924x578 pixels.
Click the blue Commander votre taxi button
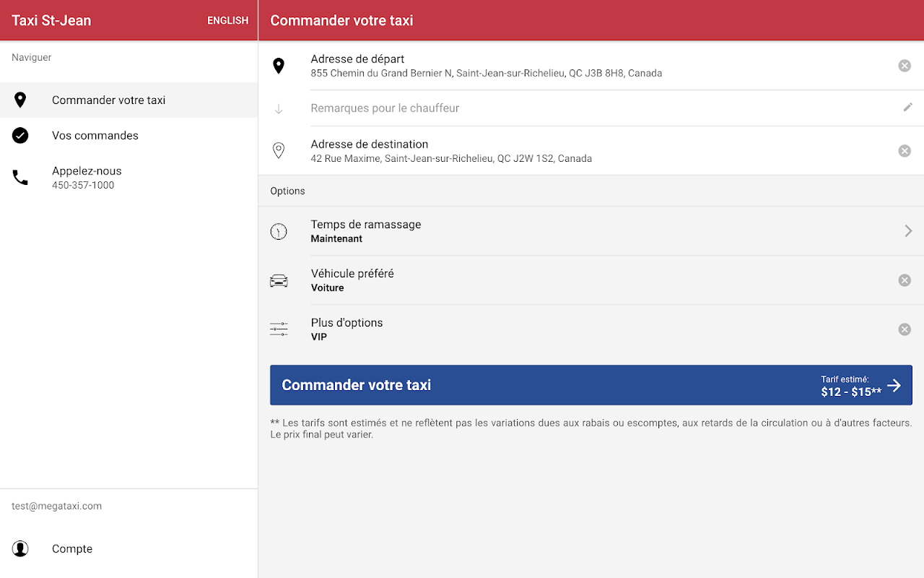(591, 385)
